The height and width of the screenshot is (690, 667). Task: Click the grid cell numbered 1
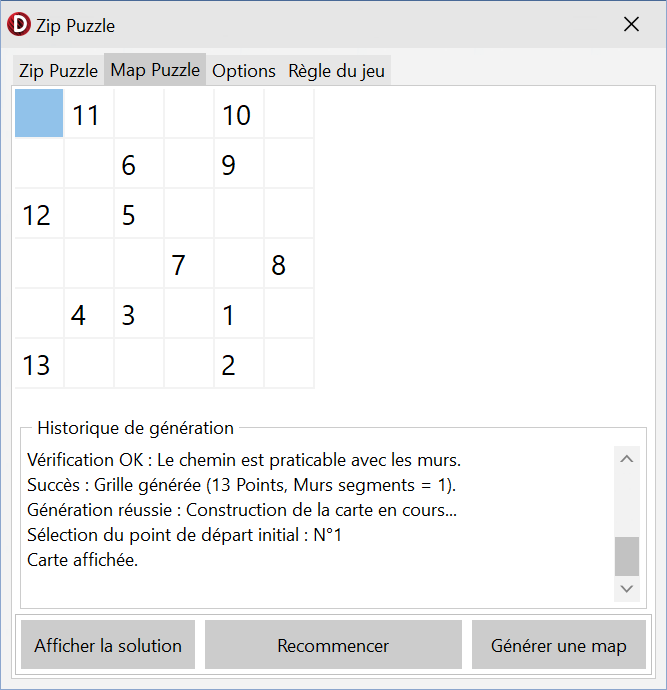tap(239, 314)
